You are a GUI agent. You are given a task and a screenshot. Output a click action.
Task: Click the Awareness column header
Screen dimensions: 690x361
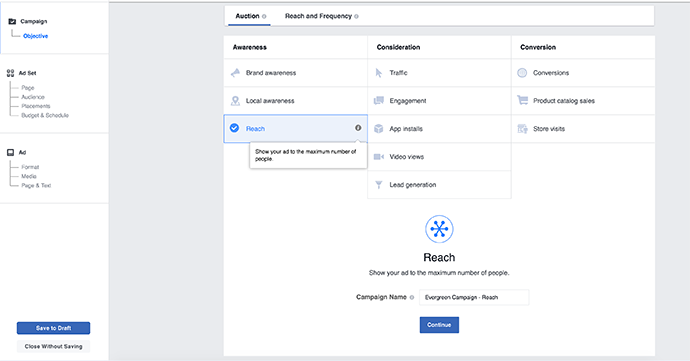250,47
